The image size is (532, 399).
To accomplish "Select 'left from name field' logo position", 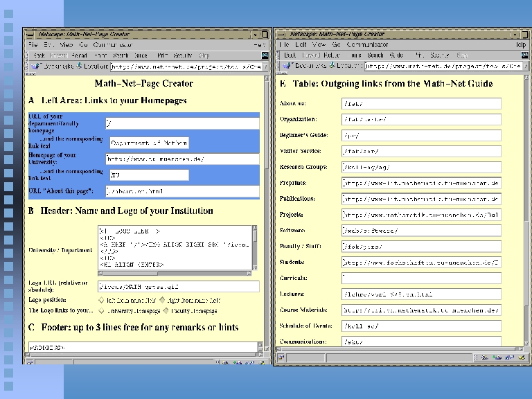I will (x=102, y=300).
